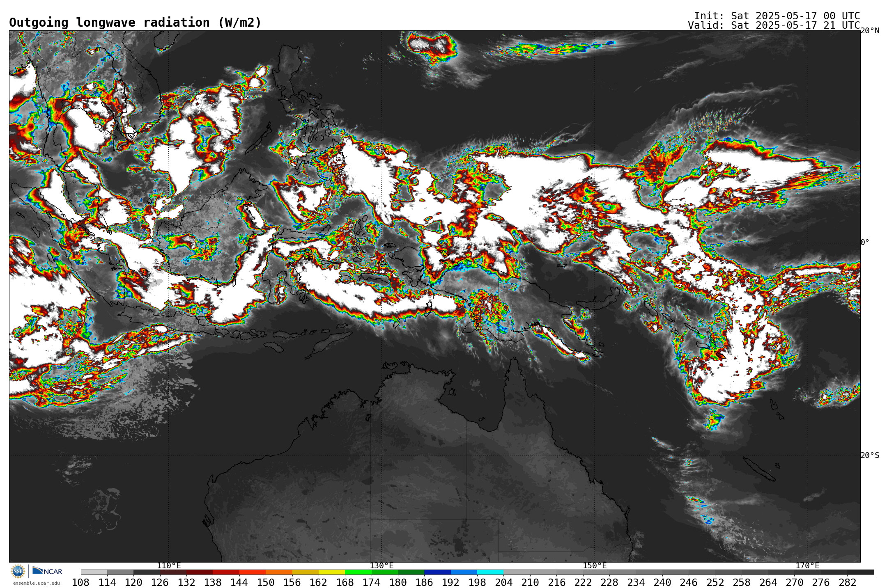Click the 'Valid: Sat 2025-05-17 21 UTC' text

(x=774, y=25)
